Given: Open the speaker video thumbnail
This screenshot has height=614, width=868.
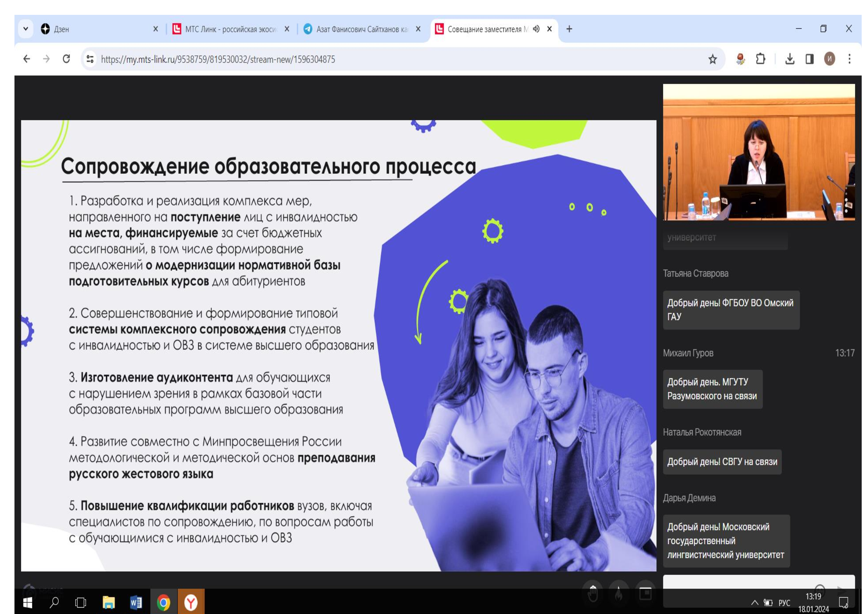Looking at the screenshot, I should [759, 152].
